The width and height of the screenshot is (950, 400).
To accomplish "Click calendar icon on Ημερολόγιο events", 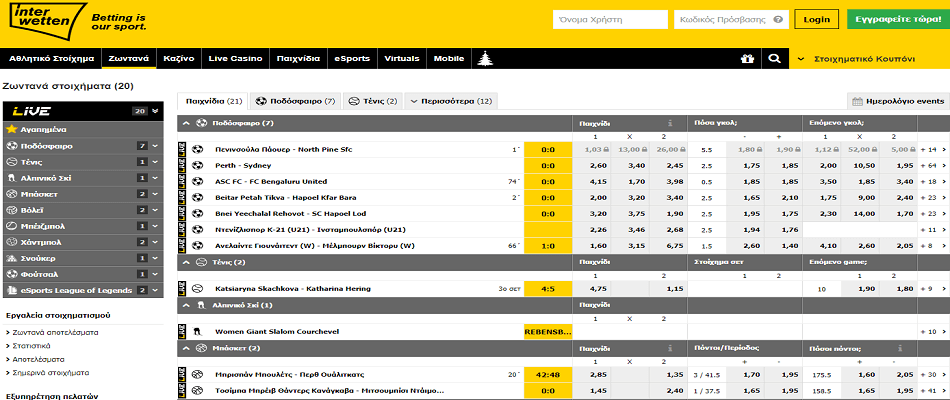I will [x=857, y=101].
